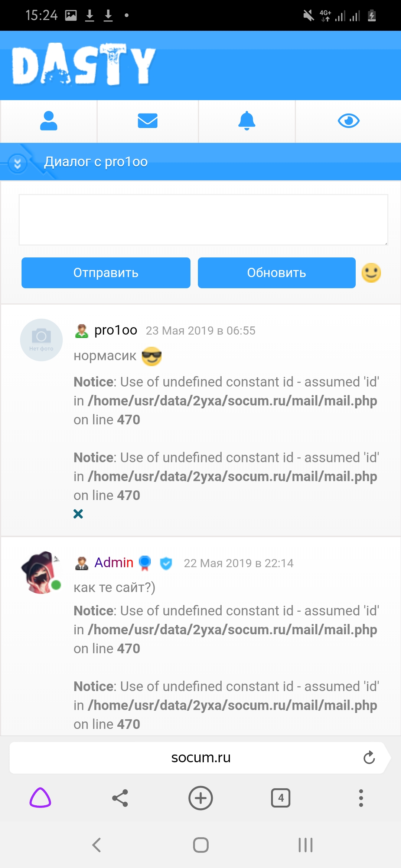This screenshot has width=401, height=868.
Task: Expand the double-chevron dialog menu
Action: [17, 163]
